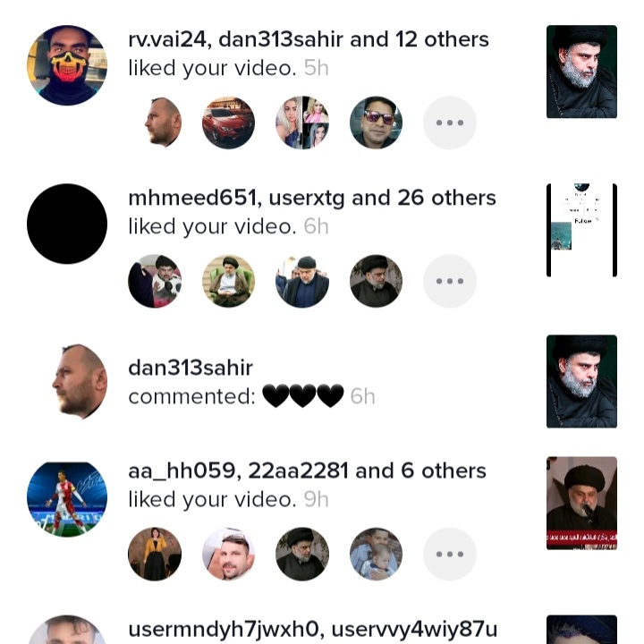The image size is (644, 644).
Task: Open the red car liker avatar
Action: [x=228, y=123]
